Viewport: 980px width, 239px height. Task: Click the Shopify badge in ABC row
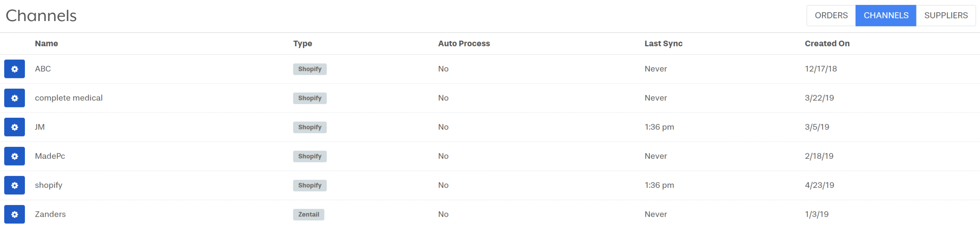pyautogui.click(x=310, y=69)
